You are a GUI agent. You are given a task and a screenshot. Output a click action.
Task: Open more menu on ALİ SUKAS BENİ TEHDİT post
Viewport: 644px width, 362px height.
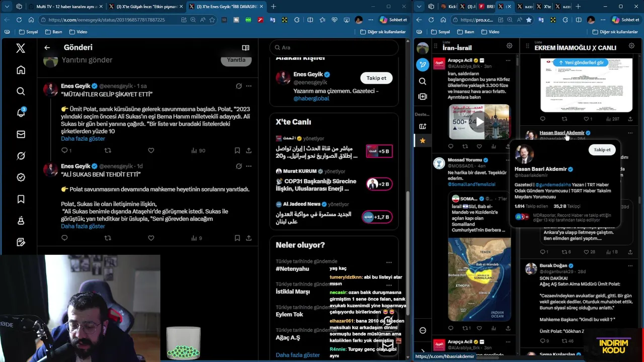click(x=249, y=166)
